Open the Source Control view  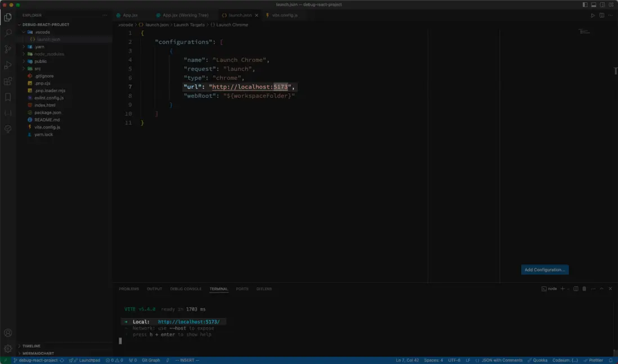pos(8,50)
